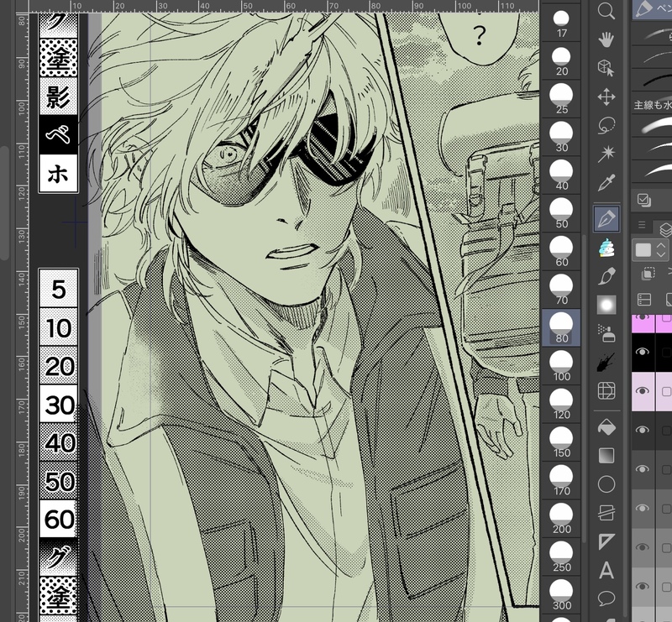Click the horizontal canvas ruler
This screenshot has height=622, width=672.
283,6
